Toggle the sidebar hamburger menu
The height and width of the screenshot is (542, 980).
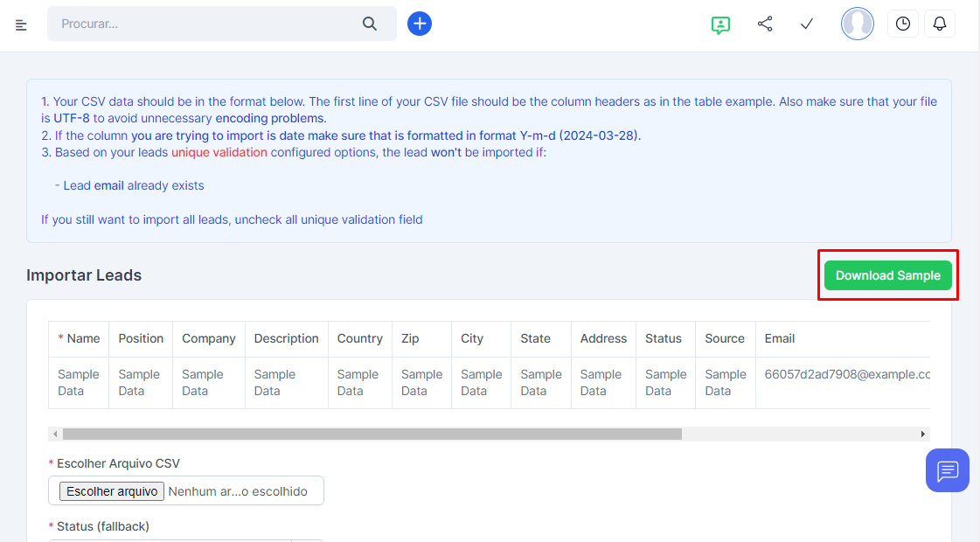(21, 24)
